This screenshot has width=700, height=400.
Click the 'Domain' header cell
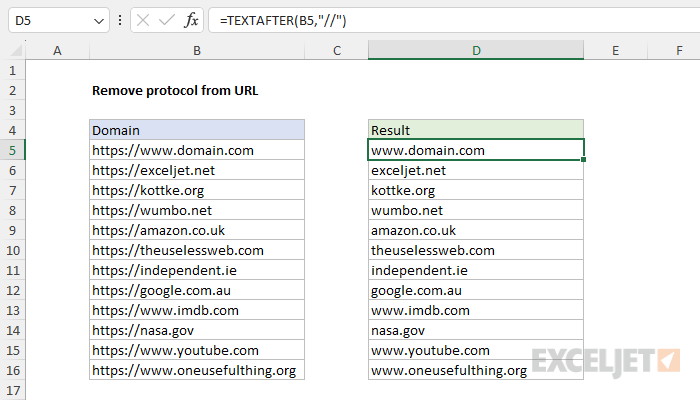197,130
